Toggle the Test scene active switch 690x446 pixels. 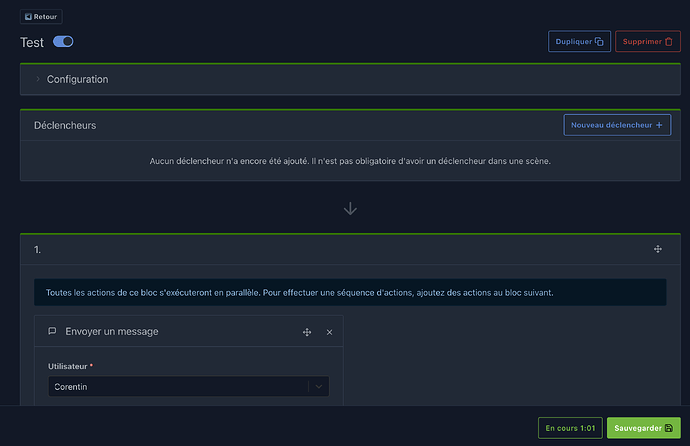[x=63, y=42]
